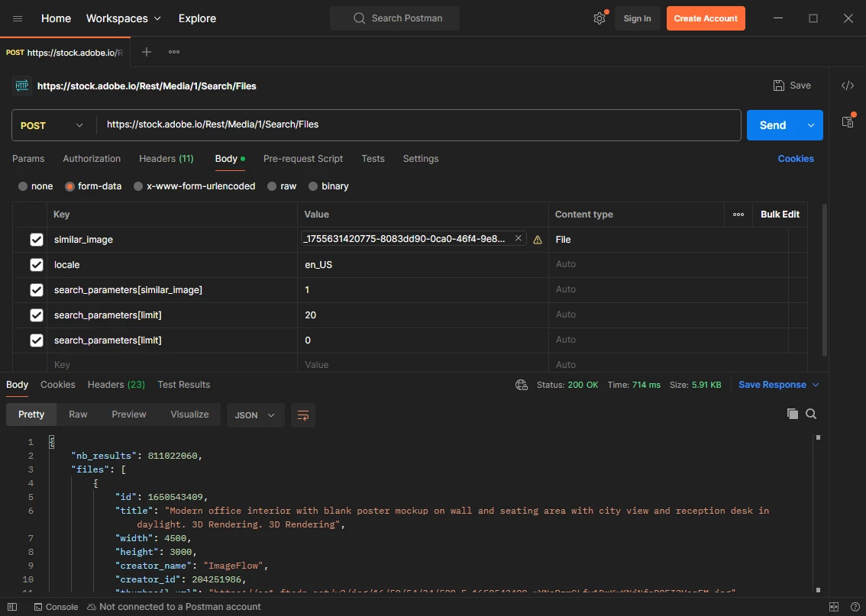Open the Explore page
Screen dimensions: 866x616
pos(197,18)
